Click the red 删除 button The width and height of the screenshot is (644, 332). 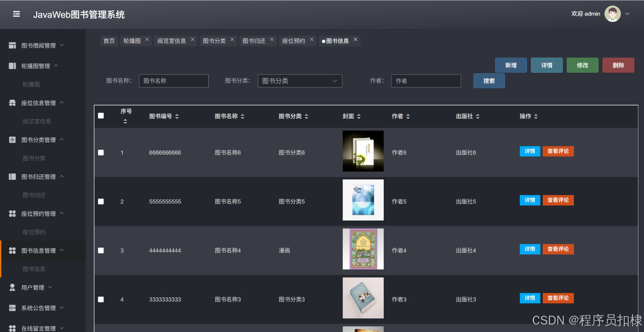(618, 65)
